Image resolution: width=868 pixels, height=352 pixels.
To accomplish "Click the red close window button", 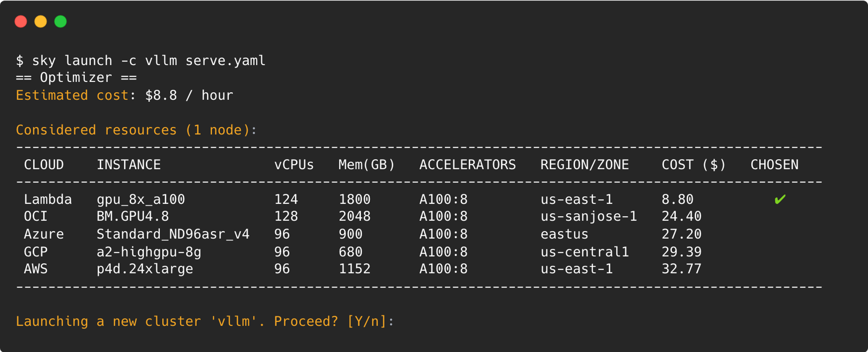I will point(21,21).
